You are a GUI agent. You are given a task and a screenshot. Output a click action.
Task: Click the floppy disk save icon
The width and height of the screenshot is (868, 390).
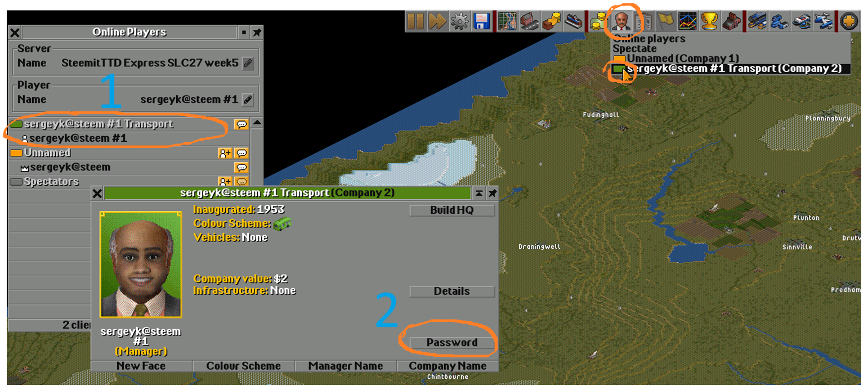click(x=481, y=21)
